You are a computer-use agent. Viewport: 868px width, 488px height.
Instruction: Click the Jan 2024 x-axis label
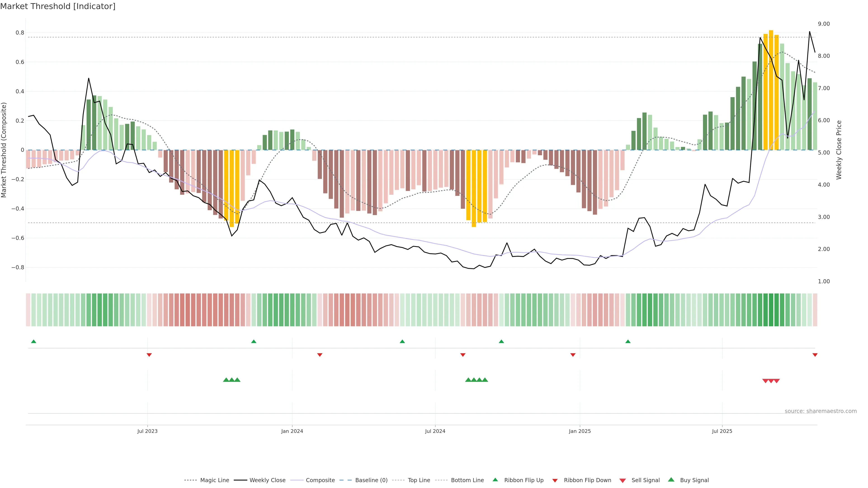tap(292, 431)
